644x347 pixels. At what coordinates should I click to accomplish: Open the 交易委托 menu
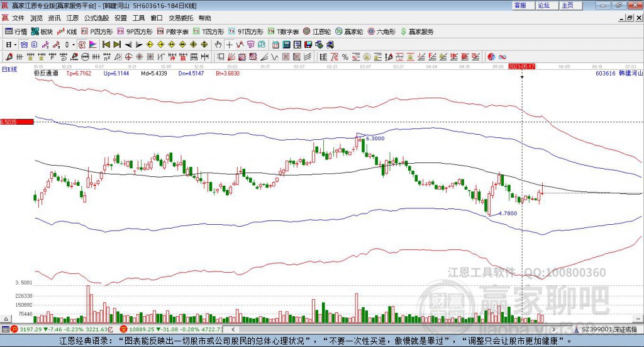tap(180, 18)
